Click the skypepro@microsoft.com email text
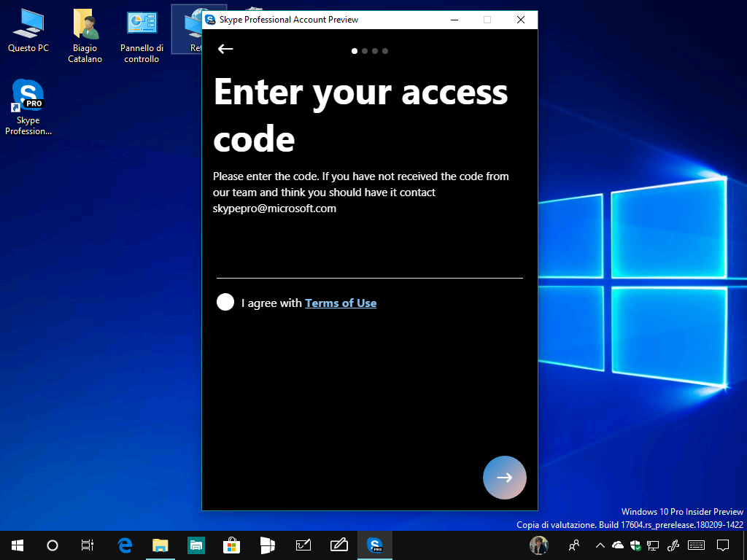This screenshot has width=747, height=560. pyautogui.click(x=274, y=209)
